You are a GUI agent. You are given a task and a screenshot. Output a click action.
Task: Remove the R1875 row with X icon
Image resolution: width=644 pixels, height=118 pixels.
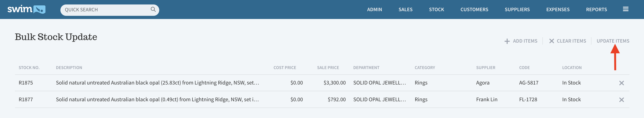coord(621,83)
